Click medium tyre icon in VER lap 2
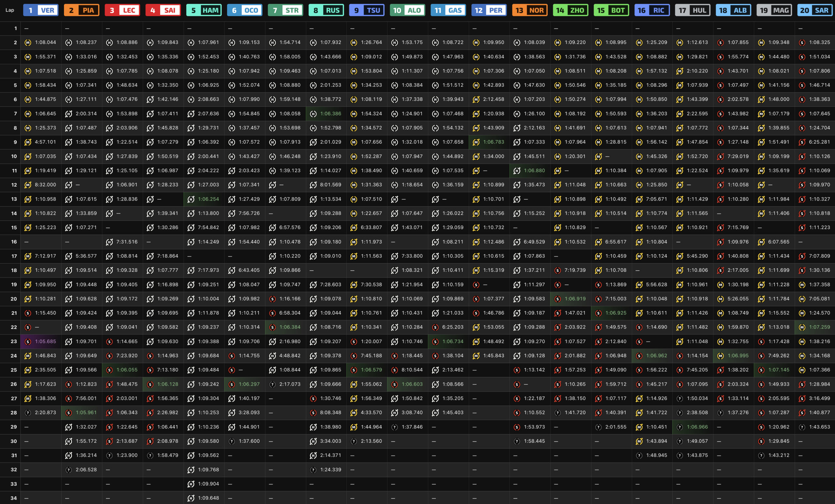835x504 pixels. (28, 43)
